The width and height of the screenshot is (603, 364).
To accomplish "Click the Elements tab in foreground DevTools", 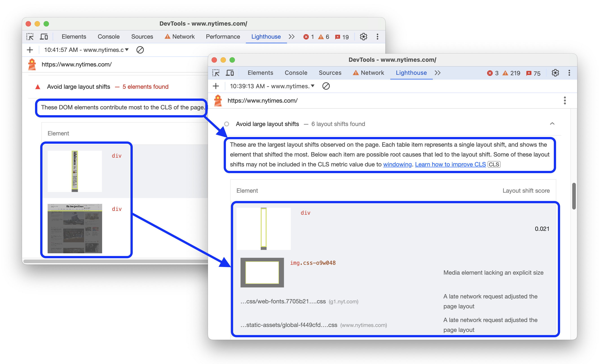I will tap(260, 72).
